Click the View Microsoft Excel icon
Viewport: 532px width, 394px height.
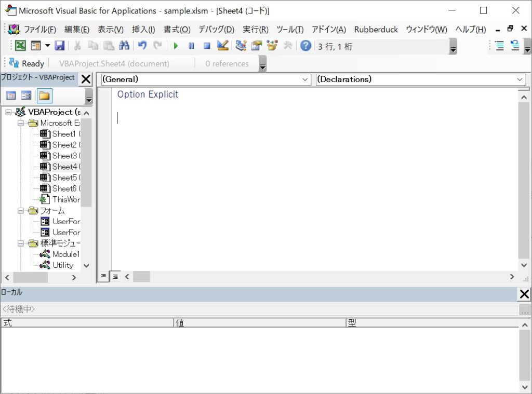20,46
